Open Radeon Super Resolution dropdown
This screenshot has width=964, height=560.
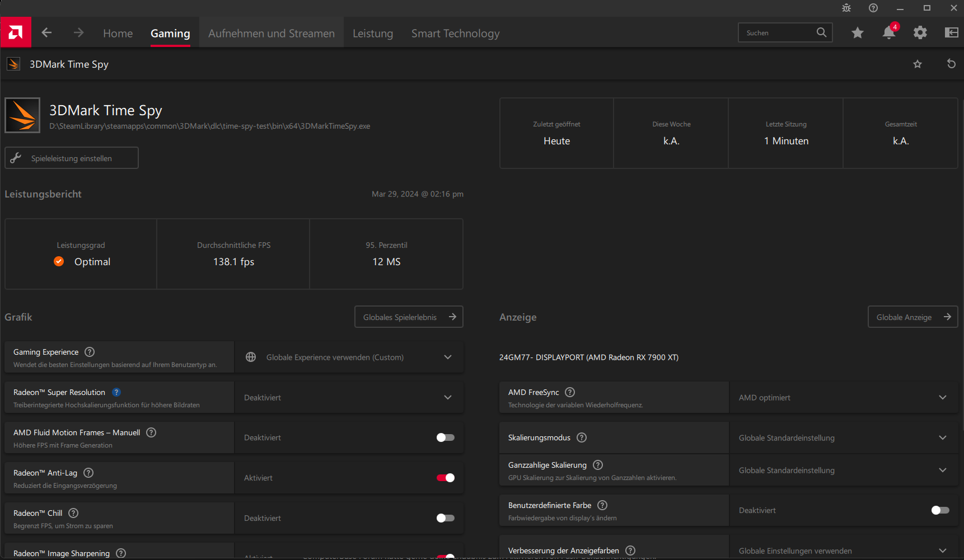(349, 397)
